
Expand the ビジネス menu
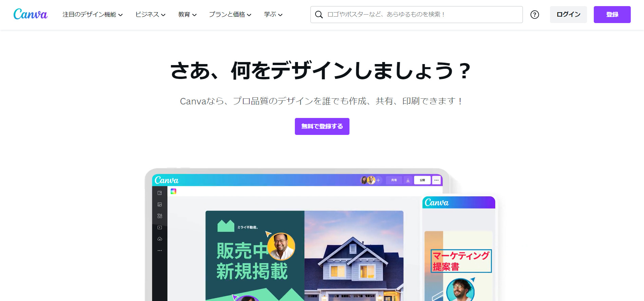150,15
